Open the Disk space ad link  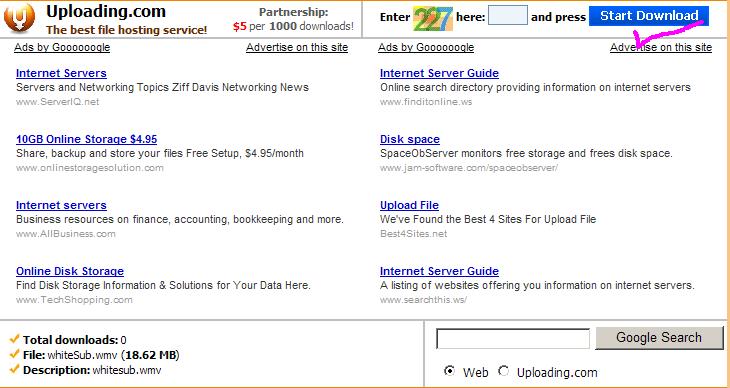click(x=410, y=139)
